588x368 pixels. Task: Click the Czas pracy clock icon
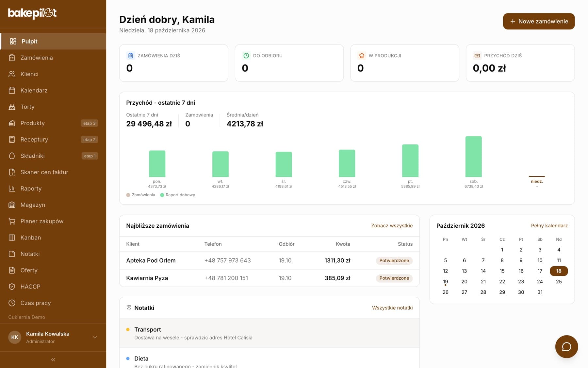click(12, 303)
